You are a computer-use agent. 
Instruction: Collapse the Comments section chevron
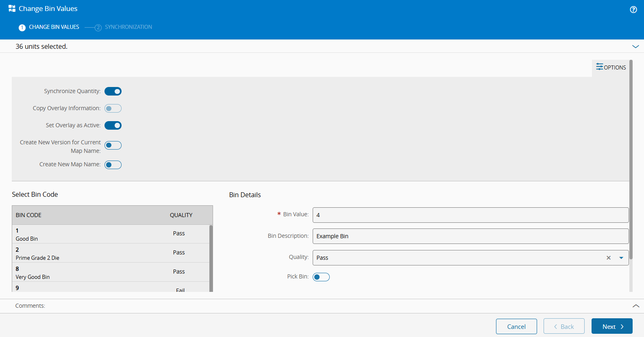click(x=635, y=306)
